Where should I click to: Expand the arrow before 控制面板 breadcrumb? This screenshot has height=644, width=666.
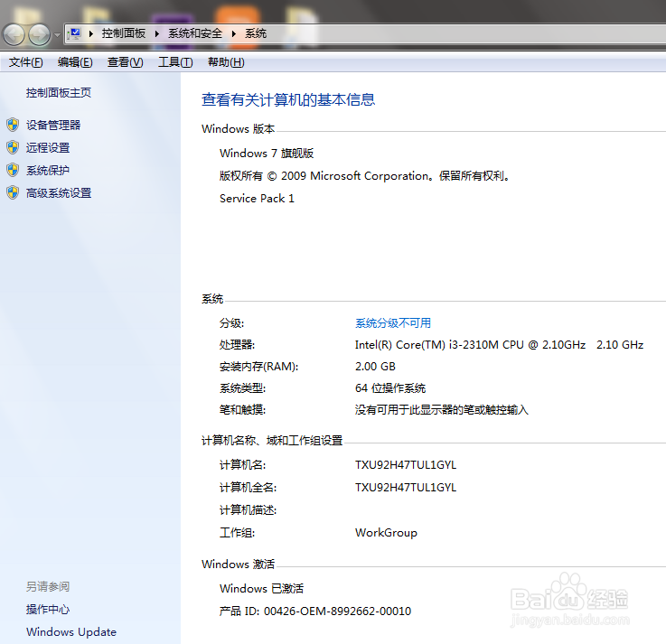[91, 34]
